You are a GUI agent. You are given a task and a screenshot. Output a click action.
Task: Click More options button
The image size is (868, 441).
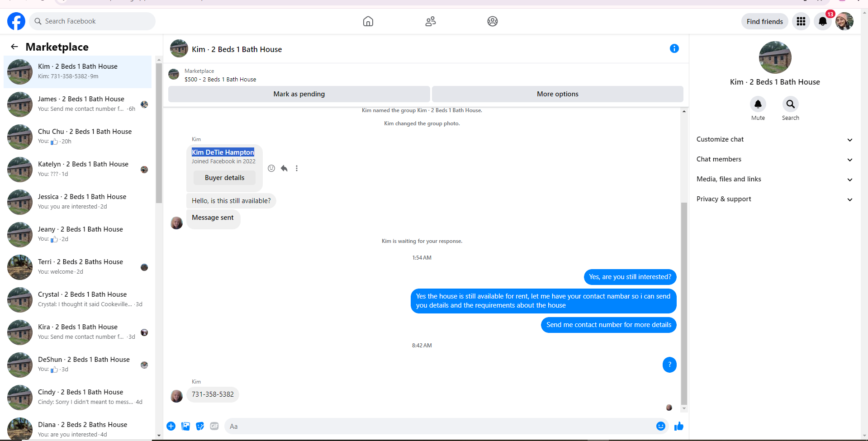[558, 94]
